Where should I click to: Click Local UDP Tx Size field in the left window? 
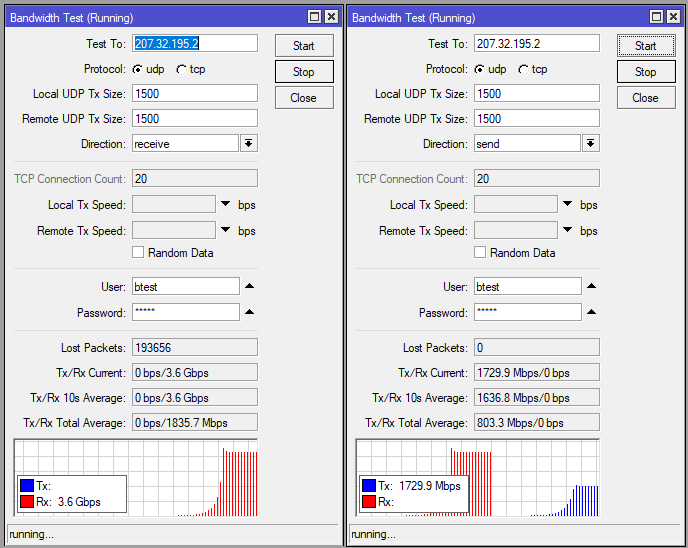click(x=195, y=93)
